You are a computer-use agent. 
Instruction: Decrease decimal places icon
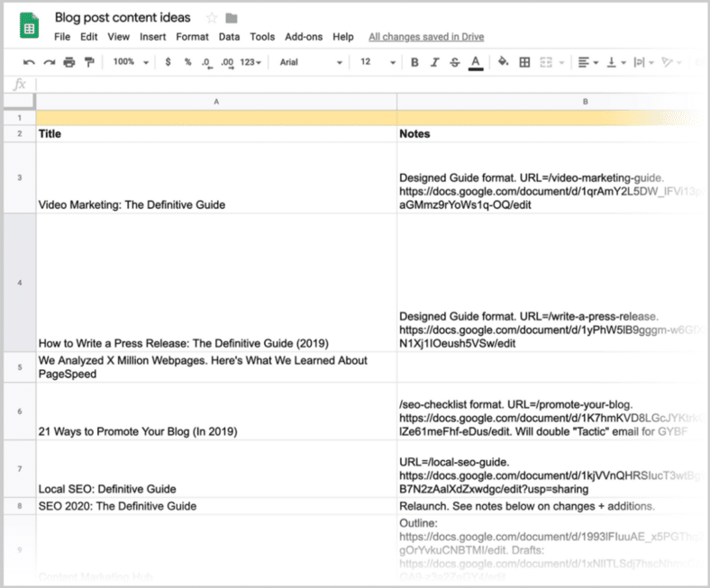[x=206, y=62]
